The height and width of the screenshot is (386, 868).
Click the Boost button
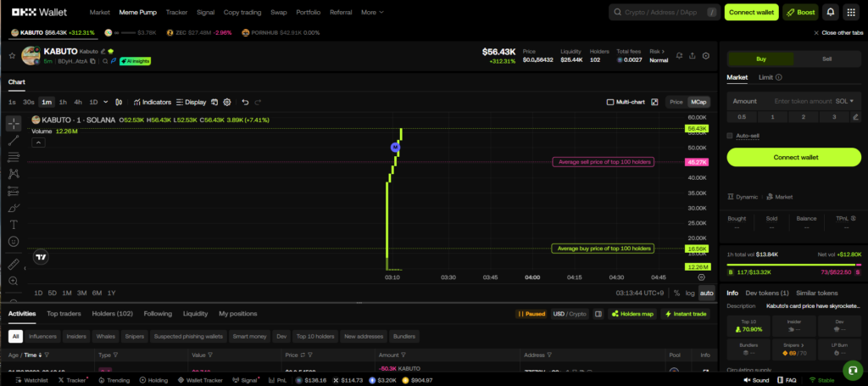pos(800,12)
